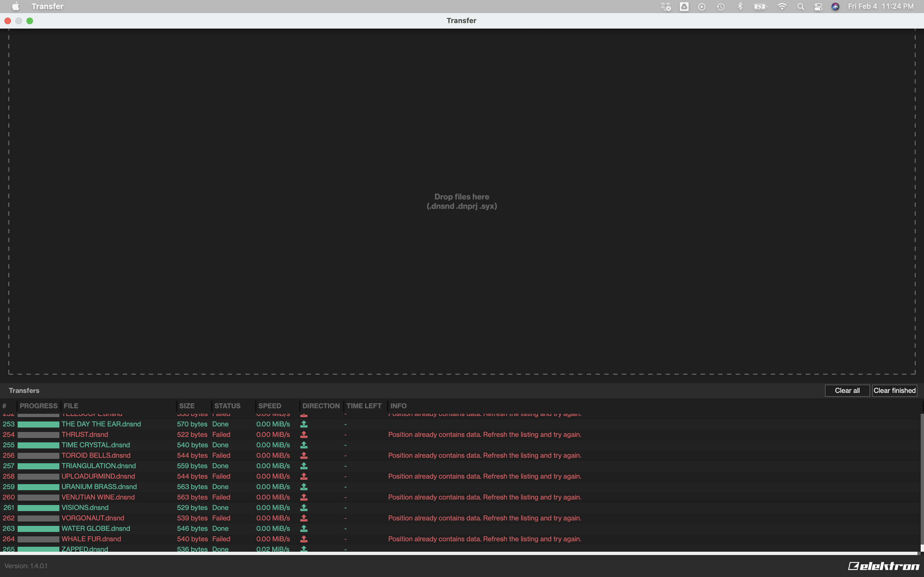Click upload icon in VENUTIAN WINE.dnsnd row
The height and width of the screenshot is (577, 924).
(304, 497)
